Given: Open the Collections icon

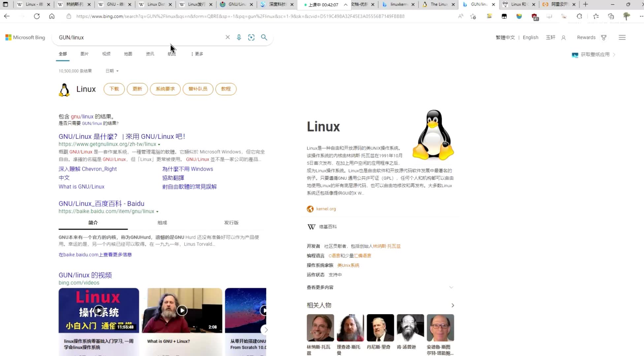Looking at the screenshot, I should 611,16.
